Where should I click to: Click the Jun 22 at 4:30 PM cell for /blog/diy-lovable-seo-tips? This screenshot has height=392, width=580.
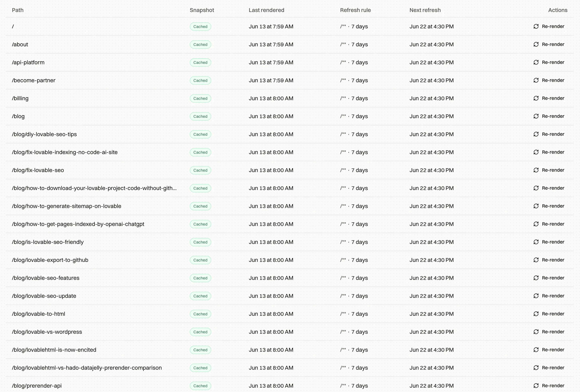click(x=432, y=134)
